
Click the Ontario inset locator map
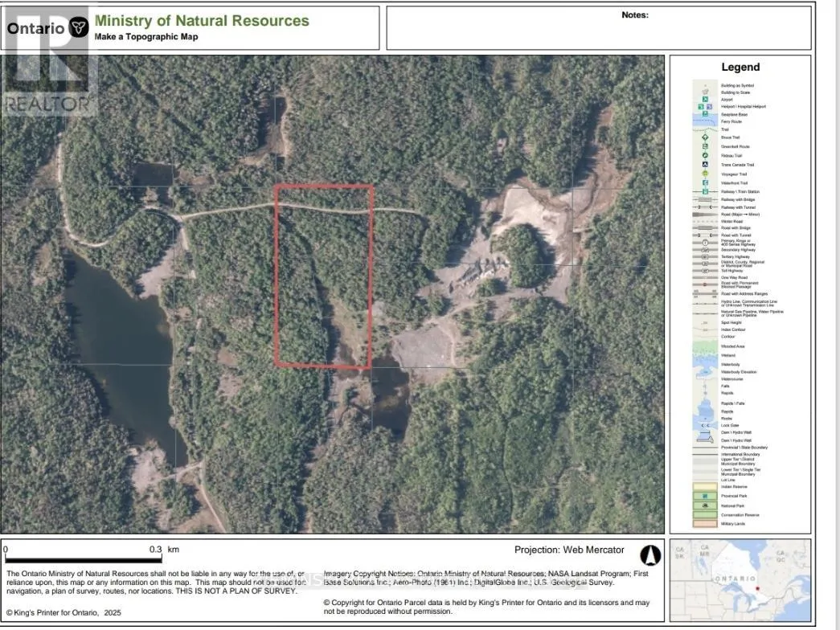click(740, 579)
